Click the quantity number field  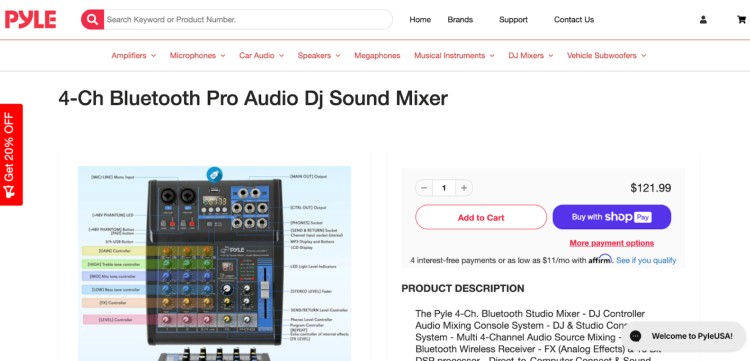pos(444,188)
